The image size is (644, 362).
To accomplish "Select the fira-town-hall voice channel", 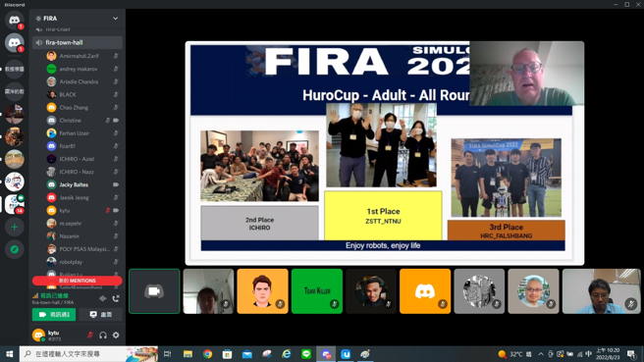I will pyautogui.click(x=78, y=42).
